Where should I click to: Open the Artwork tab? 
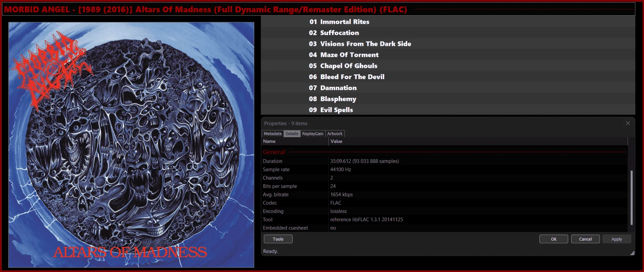335,134
